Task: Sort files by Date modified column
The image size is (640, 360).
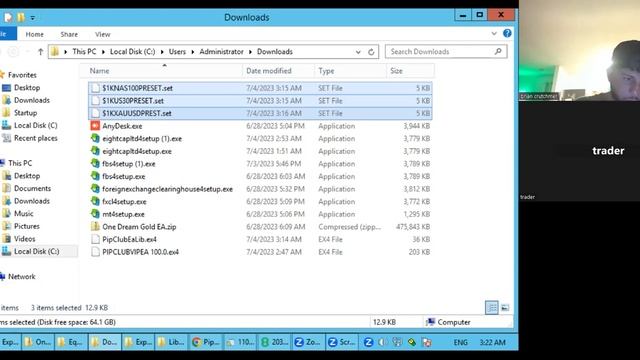Action: pyautogui.click(x=278, y=71)
